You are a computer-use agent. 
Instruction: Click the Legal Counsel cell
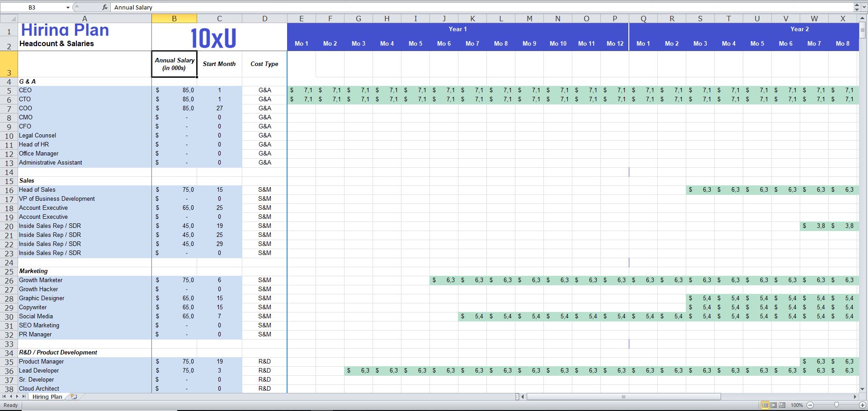point(85,136)
